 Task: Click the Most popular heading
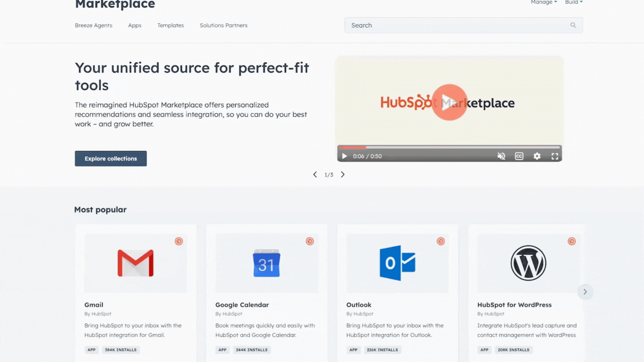click(100, 210)
